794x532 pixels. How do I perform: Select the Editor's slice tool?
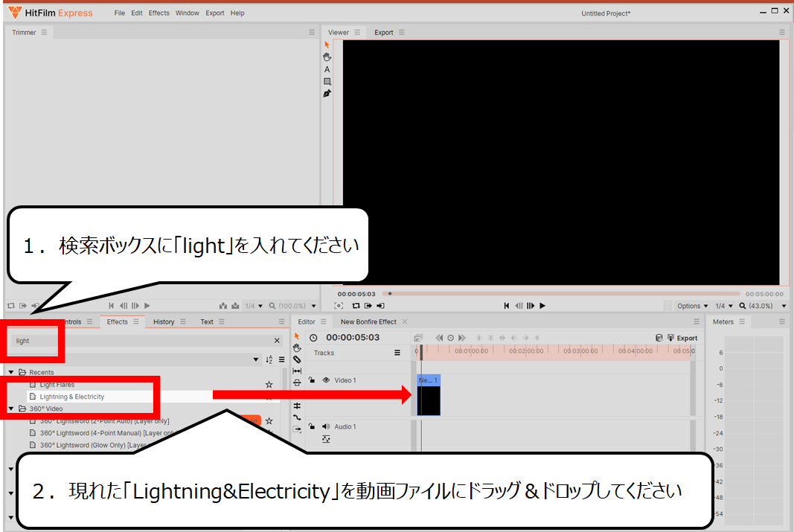297,360
